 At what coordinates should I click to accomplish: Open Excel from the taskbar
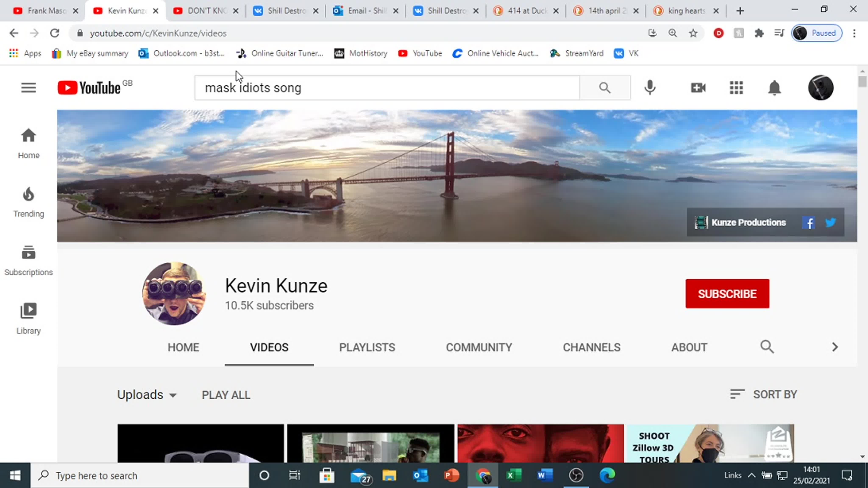point(514,475)
